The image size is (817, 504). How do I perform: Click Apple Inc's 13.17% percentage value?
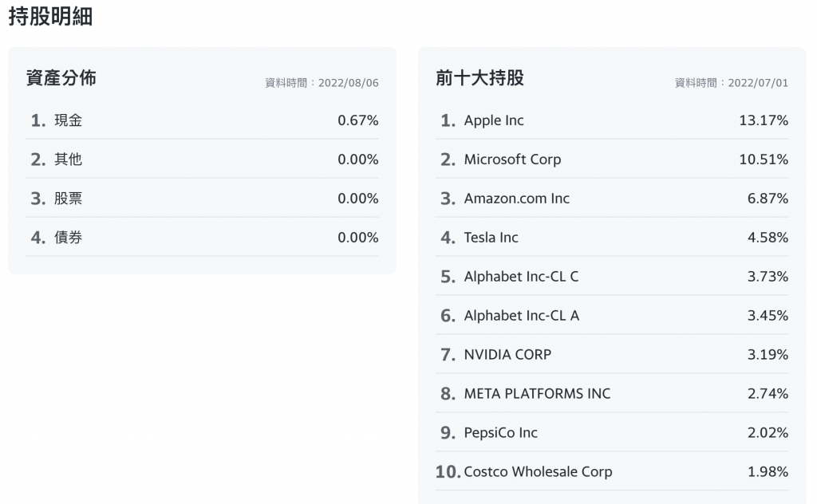click(764, 120)
